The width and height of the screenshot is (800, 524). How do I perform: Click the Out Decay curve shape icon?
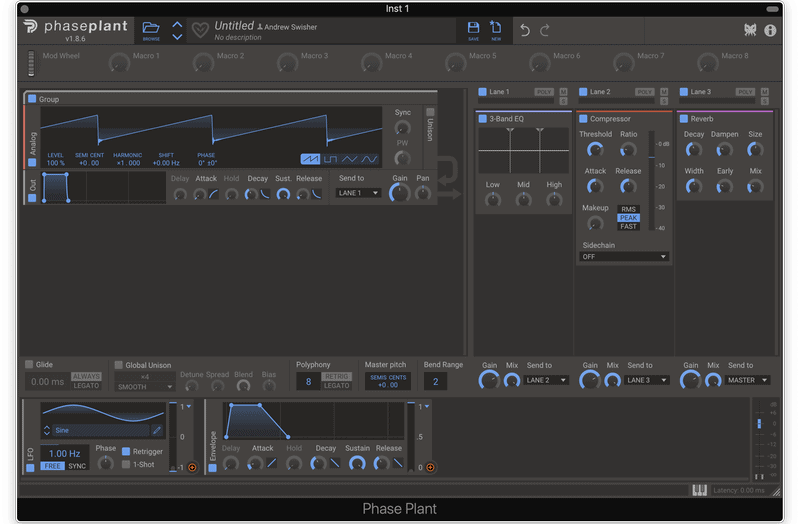pyautogui.click(x=265, y=194)
